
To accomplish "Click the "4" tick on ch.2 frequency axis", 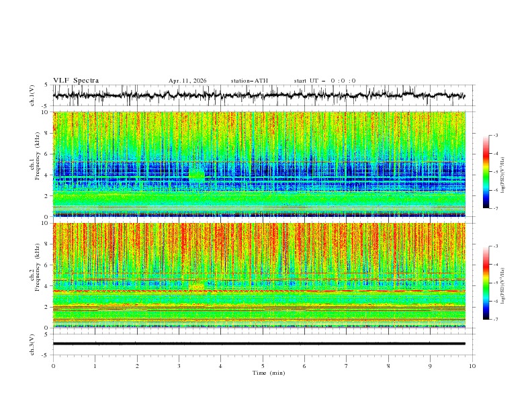I will 47,286.
